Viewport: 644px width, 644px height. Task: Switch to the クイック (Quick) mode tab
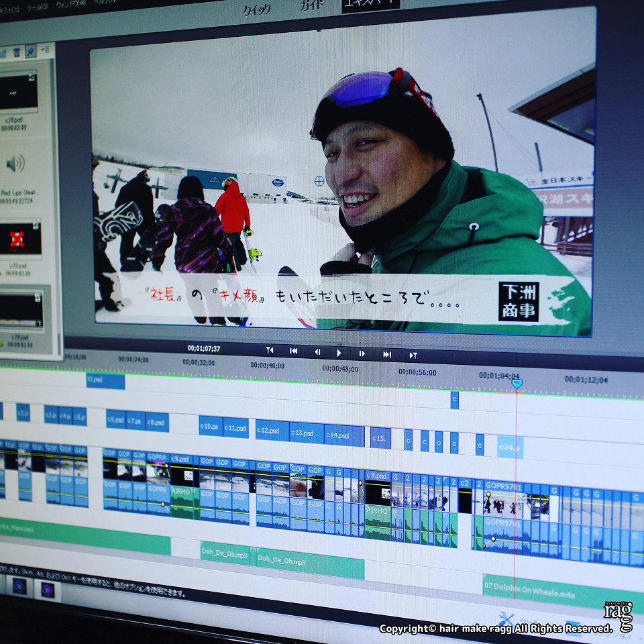256,9
